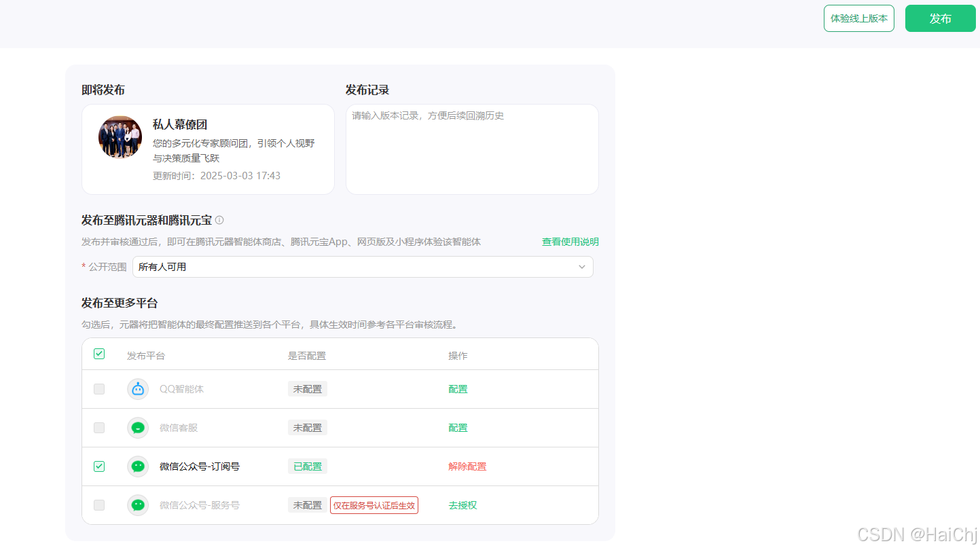Click the red 仅在服务号认证后生效 tag
The height and width of the screenshot is (552, 980).
click(x=374, y=505)
